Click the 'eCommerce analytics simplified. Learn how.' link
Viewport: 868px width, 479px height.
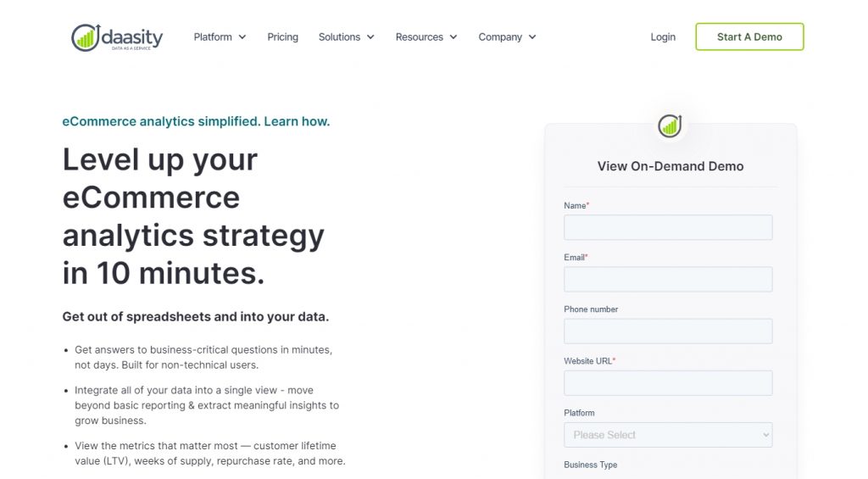point(196,121)
